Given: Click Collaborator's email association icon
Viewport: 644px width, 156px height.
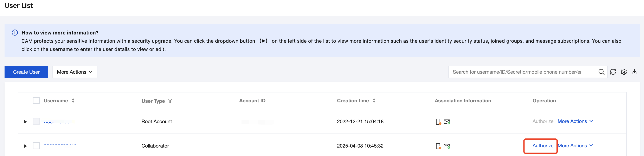Looking at the screenshot, I should pyautogui.click(x=447, y=146).
